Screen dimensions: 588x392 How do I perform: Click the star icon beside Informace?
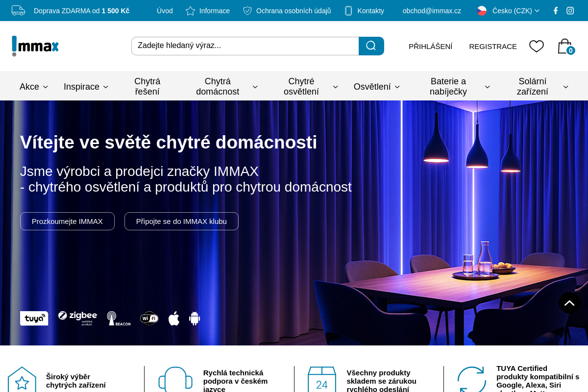coord(190,11)
